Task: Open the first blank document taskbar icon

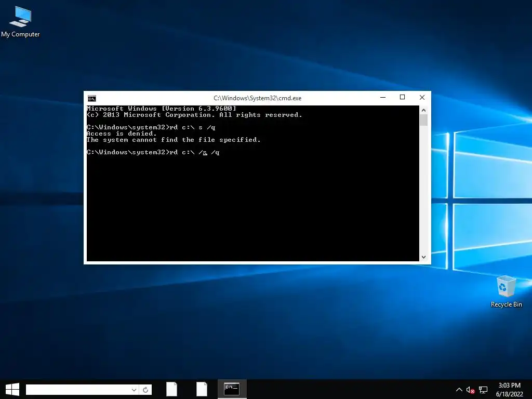Action: pos(171,389)
